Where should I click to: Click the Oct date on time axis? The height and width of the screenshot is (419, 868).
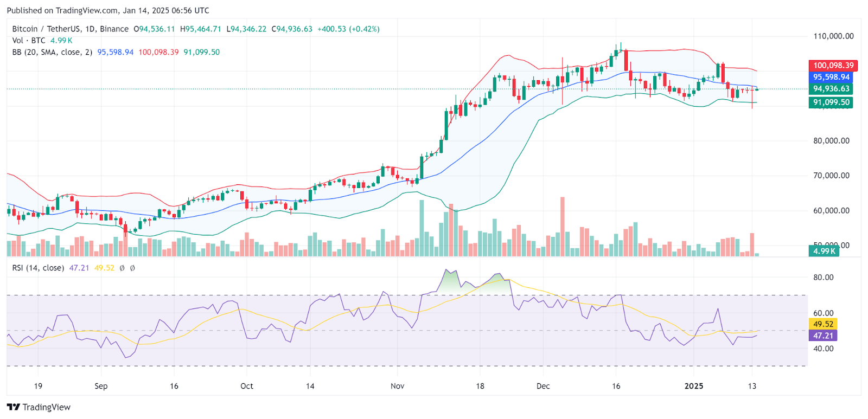[x=247, y=386]
